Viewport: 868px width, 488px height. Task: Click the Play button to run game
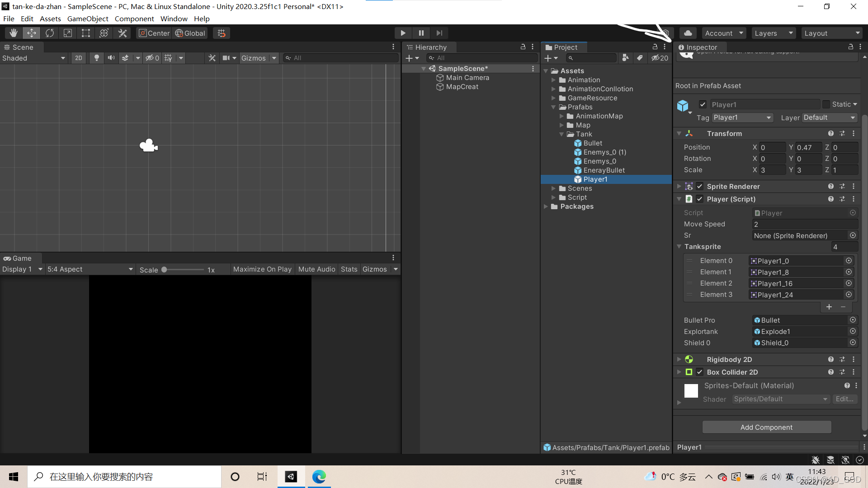click(402, 33)
